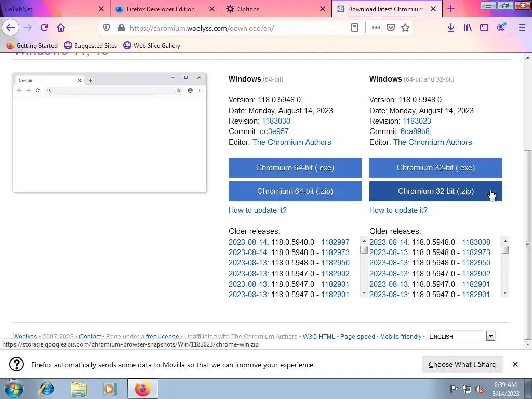Image resolution: width=532 pixels, height=399 pixels.
Task: Launch Internet Explorer from taskbar
Action: (x=46, y=389)
